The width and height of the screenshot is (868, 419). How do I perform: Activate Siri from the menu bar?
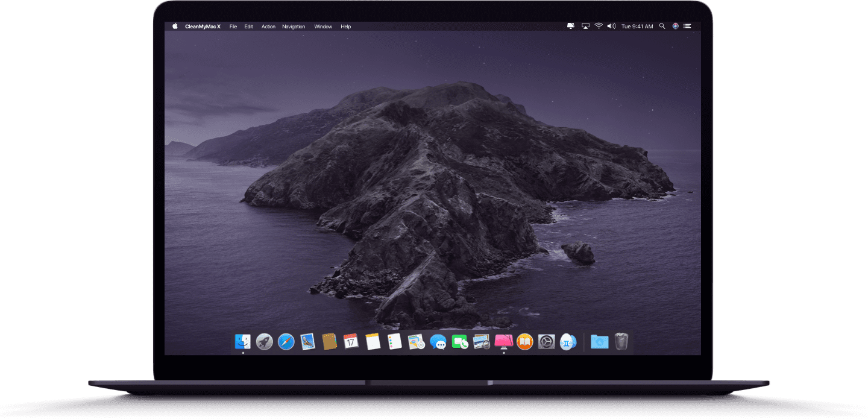pos(675,26)
